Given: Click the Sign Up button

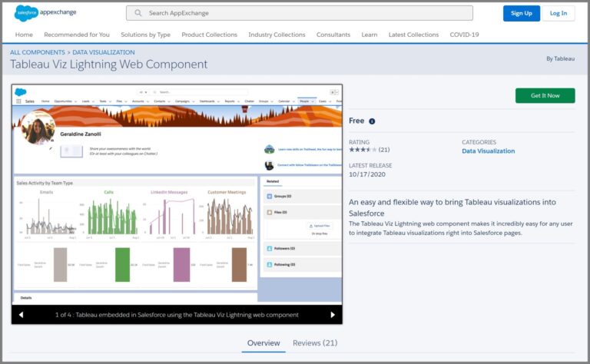Looking at the screenshot, I should (x=521, y=13).
